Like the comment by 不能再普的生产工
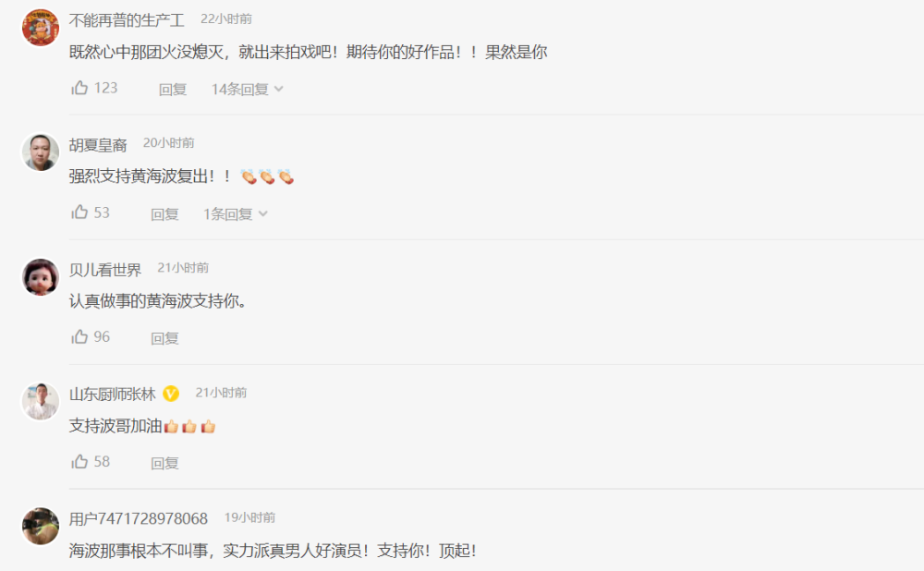 [79, 88]
